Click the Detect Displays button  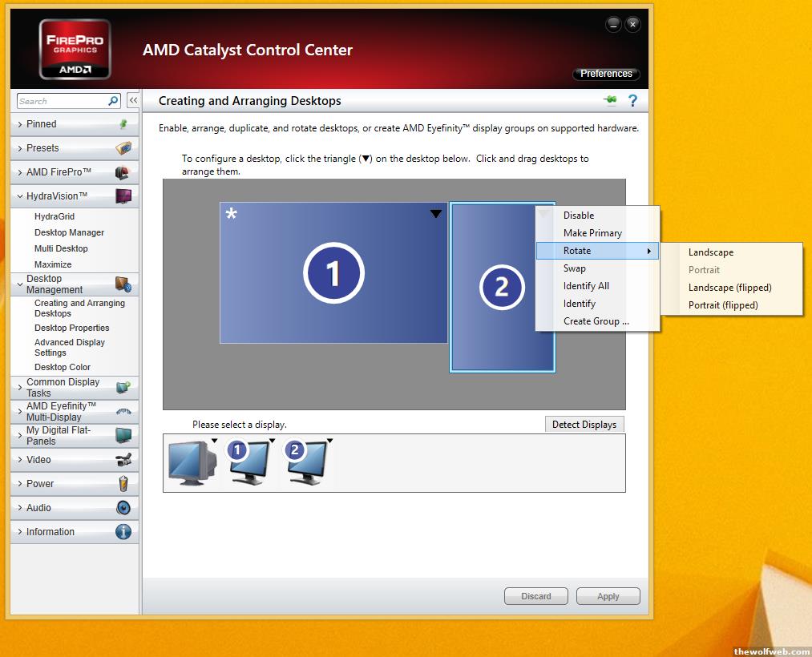(584, 425)
